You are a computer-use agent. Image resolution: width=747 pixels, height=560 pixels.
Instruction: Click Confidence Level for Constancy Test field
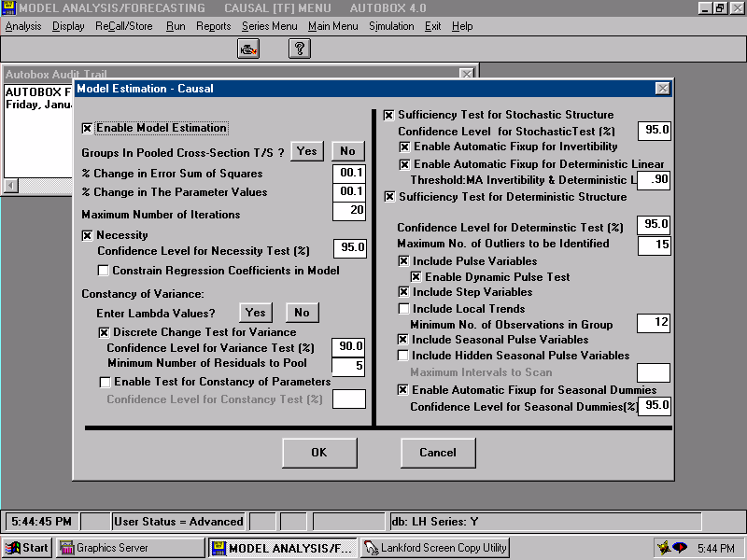coord(349,399)
